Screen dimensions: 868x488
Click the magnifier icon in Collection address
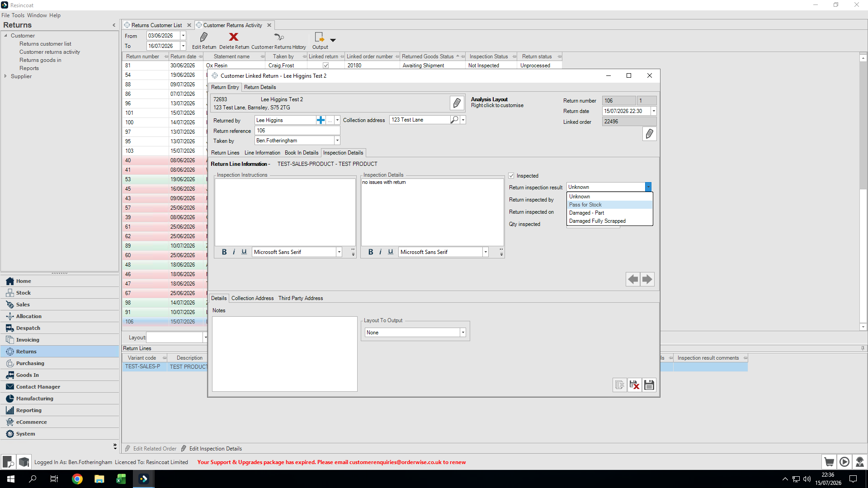coord(454,120)
